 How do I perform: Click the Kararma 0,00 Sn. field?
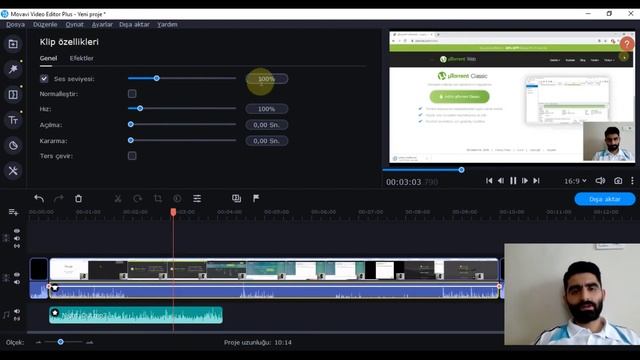[267, 141]
